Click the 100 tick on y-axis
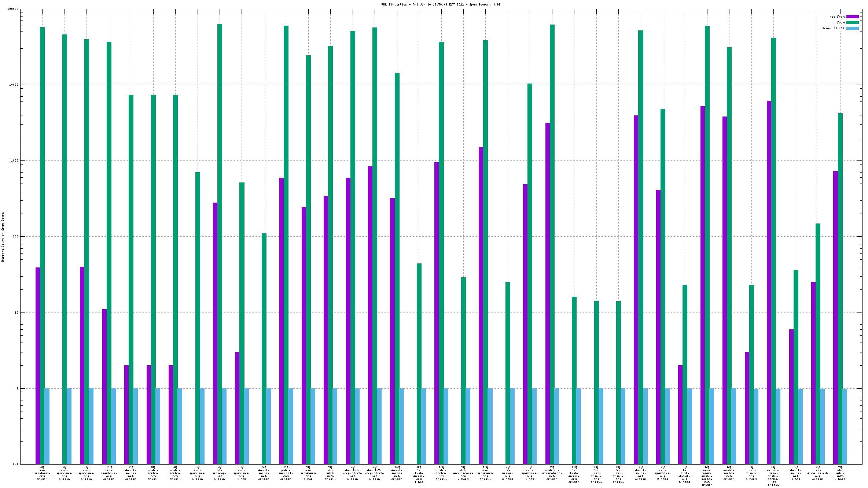This screenshot has height=488, width=868. (15, 237)
